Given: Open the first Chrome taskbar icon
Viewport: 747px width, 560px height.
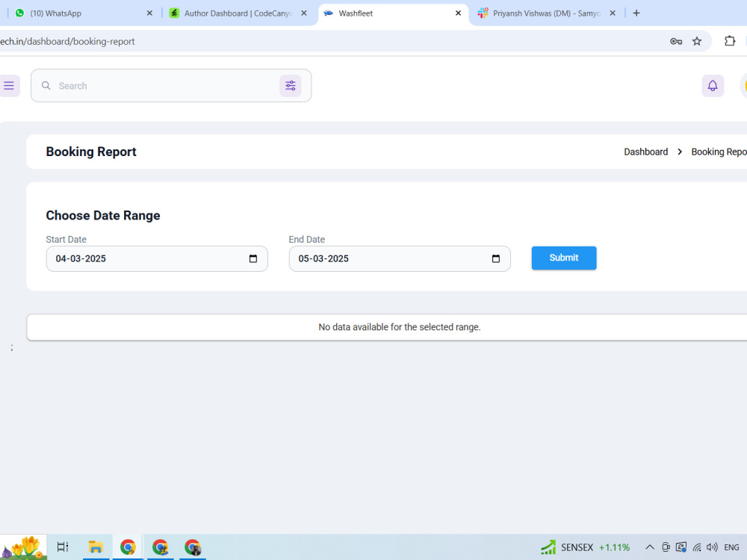Looking at the screenshot, I should click(128, 547).
